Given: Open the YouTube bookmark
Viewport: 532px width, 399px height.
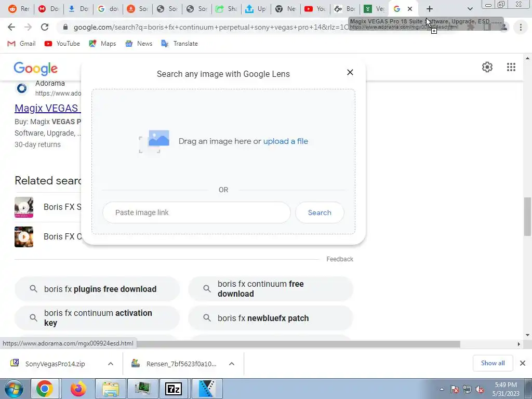Looking at the screenshot, I should pos(62,44).
